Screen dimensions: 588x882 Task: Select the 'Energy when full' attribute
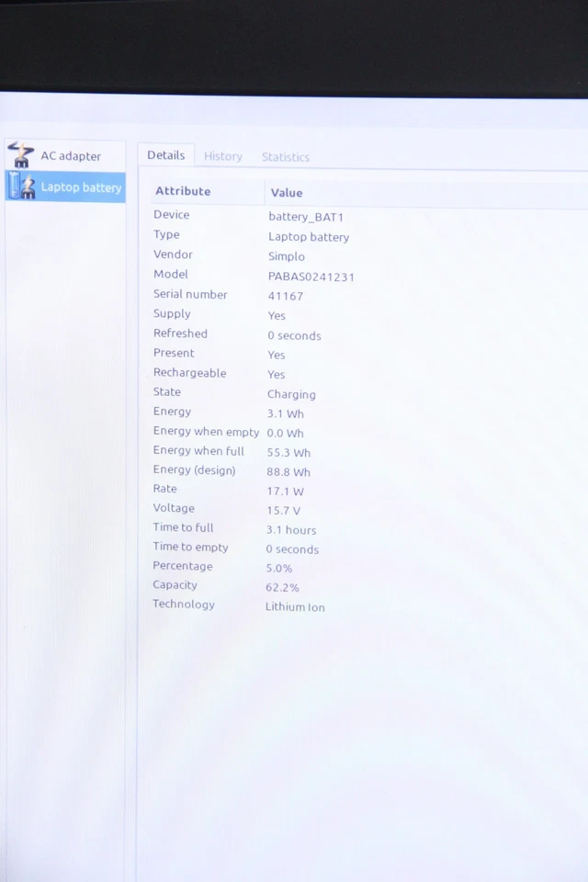point(198,450)
